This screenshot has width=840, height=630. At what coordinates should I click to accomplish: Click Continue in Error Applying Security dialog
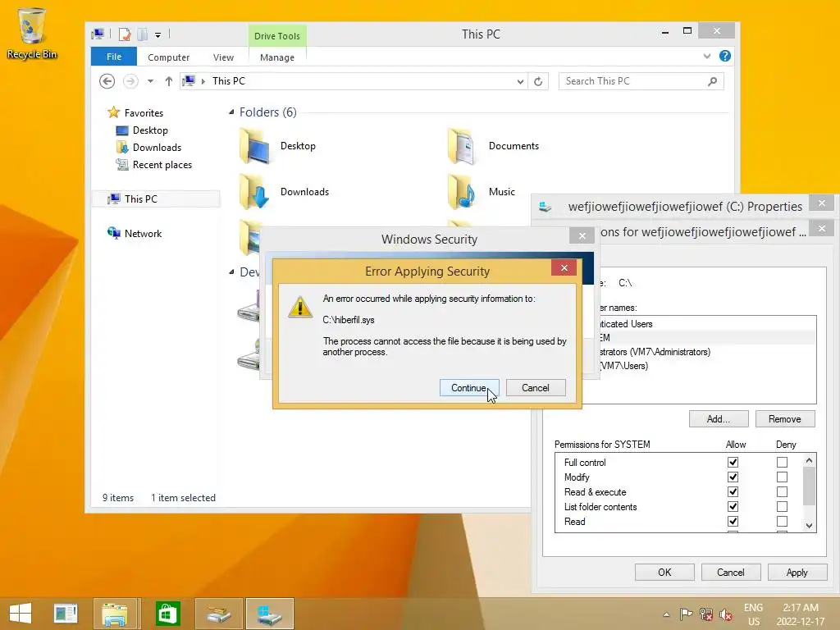(x=469, y=388)
